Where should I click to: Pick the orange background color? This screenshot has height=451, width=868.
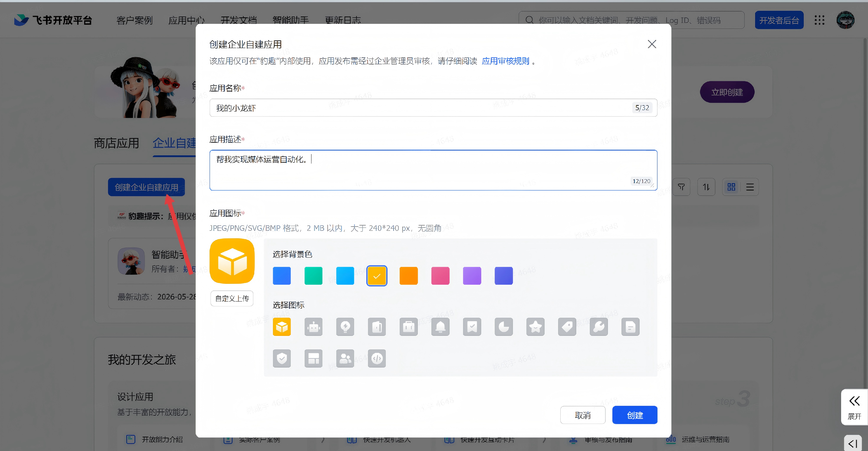click(x=408, y=276)
